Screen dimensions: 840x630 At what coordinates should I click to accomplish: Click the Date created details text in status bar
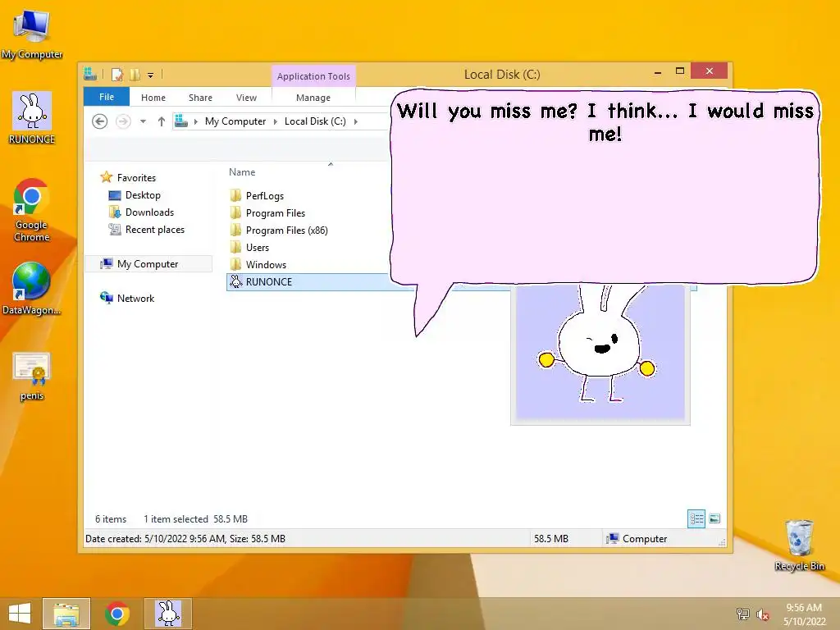click(185, 538)
